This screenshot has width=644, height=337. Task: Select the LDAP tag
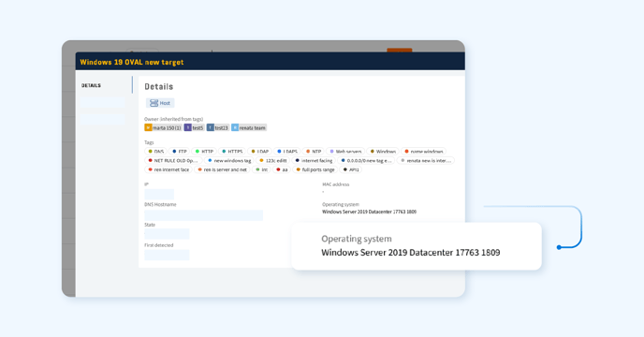coord(259,152)
